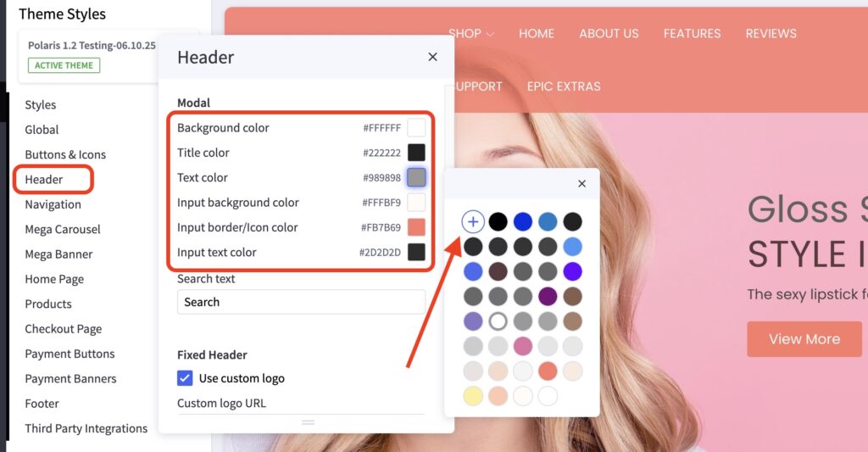Open the Header section in sidebar

tap(44, 180)
